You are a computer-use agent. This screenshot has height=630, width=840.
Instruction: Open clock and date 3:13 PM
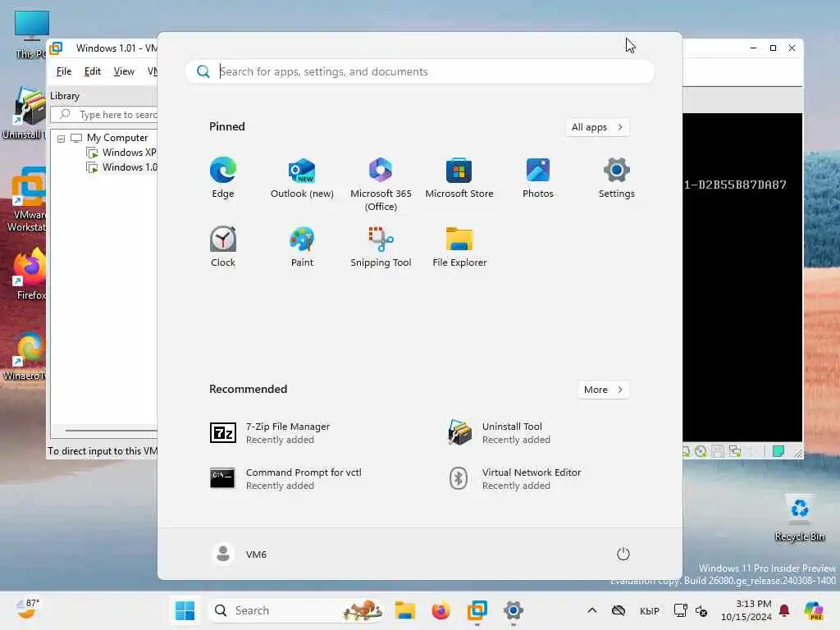point(746,610)
